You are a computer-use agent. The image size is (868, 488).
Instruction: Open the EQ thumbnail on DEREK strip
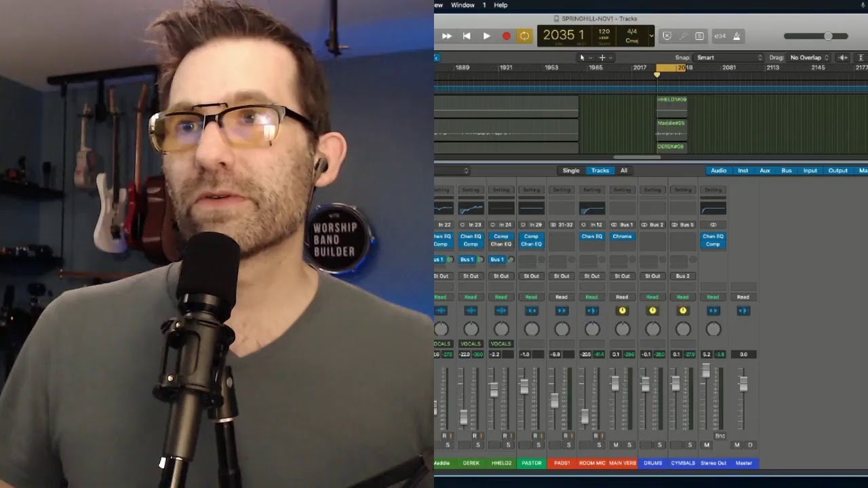471,208
